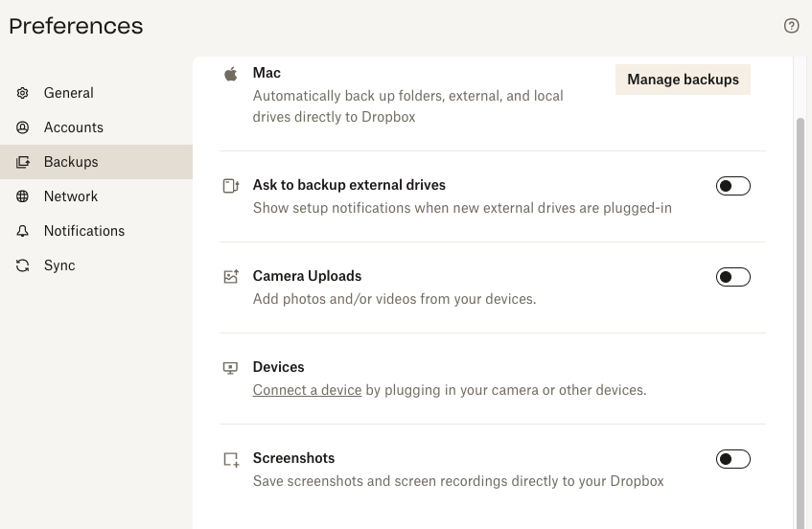This screenshot has width=812, height=529.
Task: Click the Camera Uploads image icon
Action: coord(230,277)
